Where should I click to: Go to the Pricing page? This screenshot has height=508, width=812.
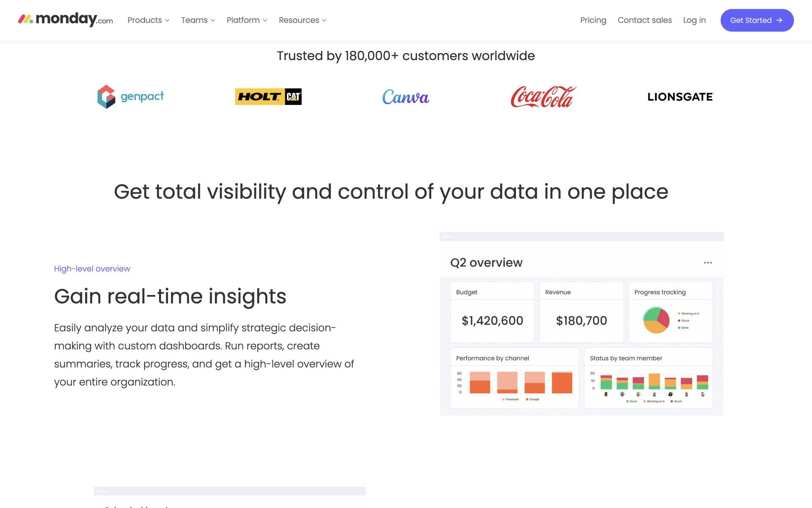(x=593, y=20)
